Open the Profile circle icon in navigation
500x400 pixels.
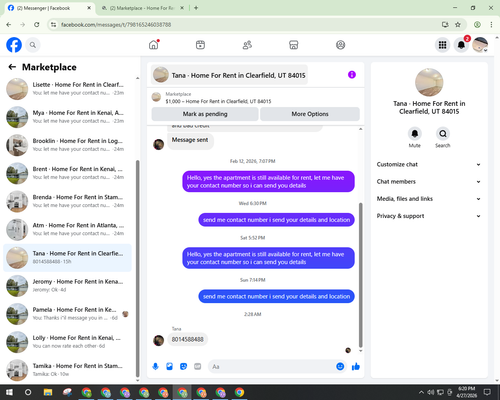pyautogui.click(x=340, y=45)
